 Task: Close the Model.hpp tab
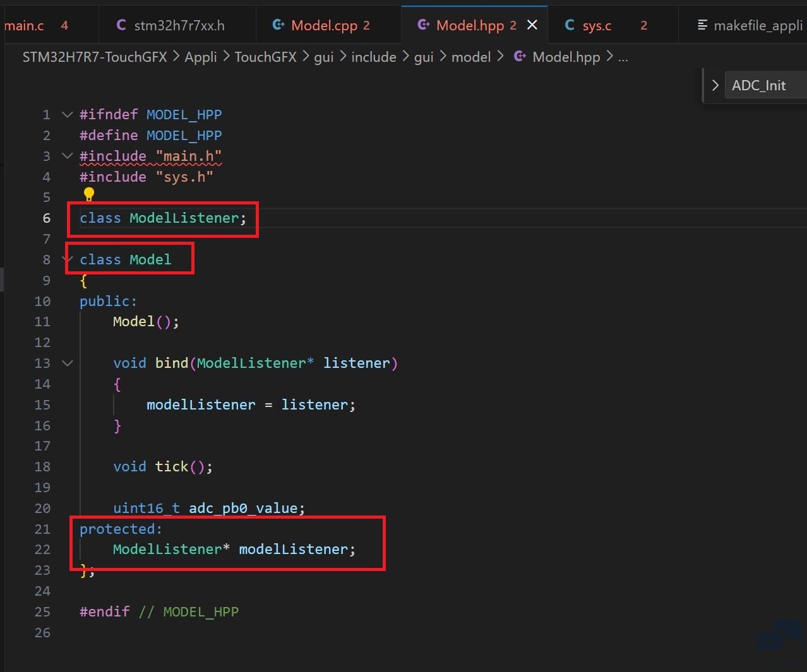(x=532, y=25)
